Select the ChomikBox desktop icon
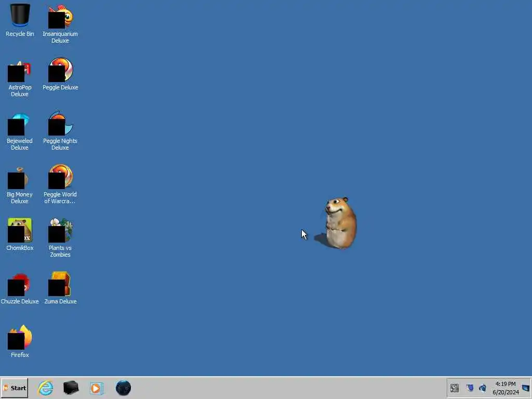Image resolution: width=532 pixels, height=399 pixels. pyautogui.click(x=20, y=234)
